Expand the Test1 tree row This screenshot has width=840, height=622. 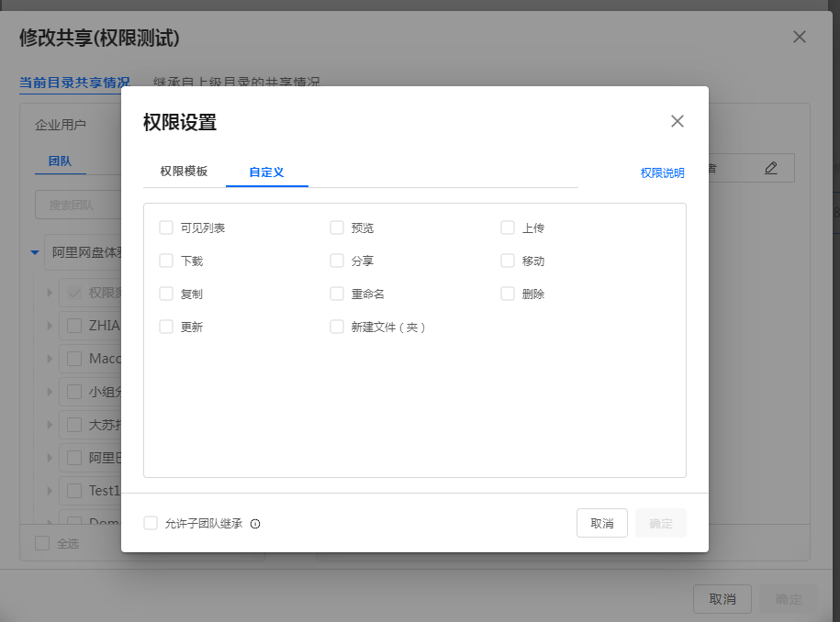tap(50, 490)
